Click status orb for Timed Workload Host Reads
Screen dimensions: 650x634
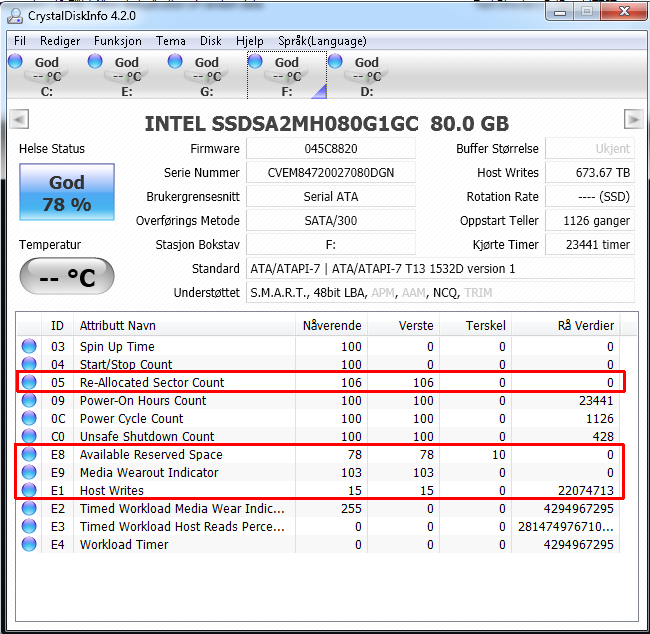coord(29,527)
